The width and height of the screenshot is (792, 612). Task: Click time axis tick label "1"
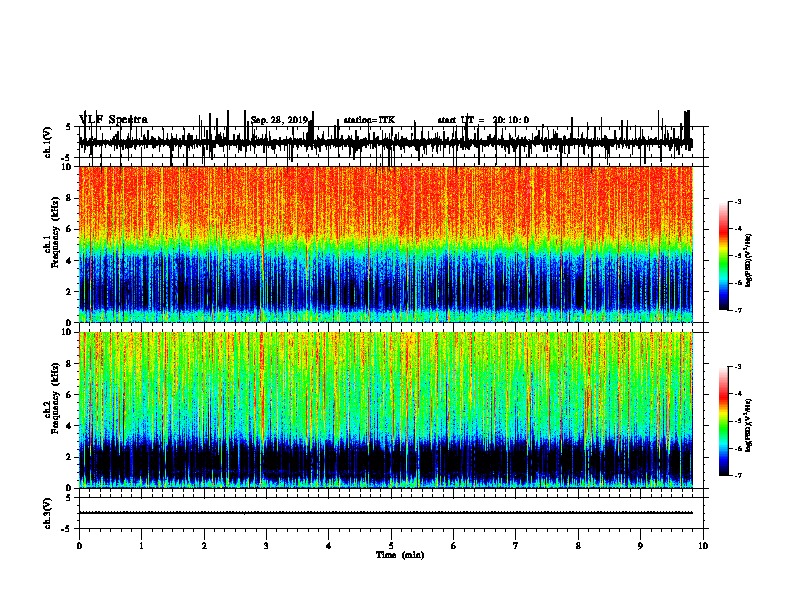coord(141,546)
